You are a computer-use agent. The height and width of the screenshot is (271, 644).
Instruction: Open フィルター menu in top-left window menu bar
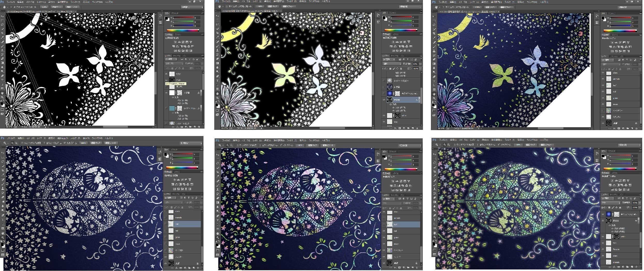(75, 2)
